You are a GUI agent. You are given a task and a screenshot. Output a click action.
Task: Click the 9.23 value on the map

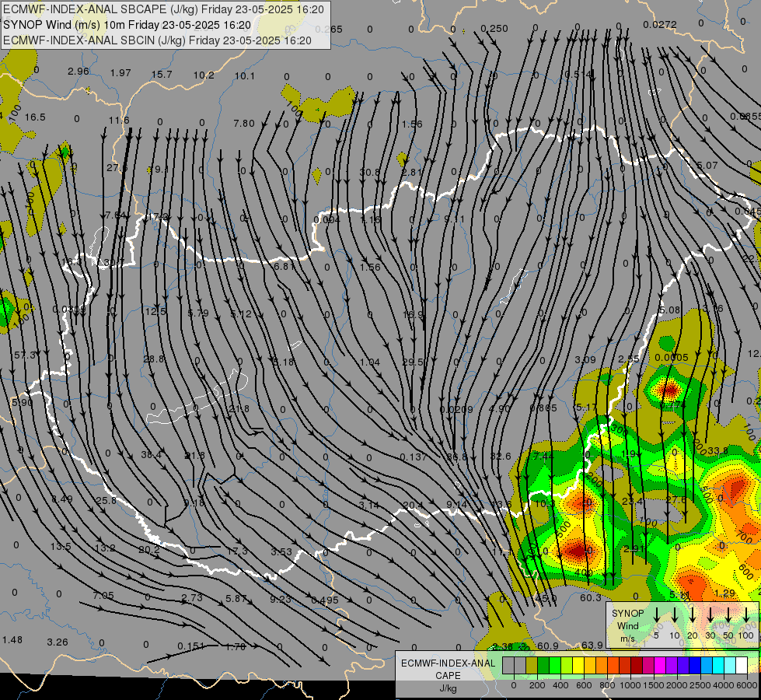tap(281, 600)
